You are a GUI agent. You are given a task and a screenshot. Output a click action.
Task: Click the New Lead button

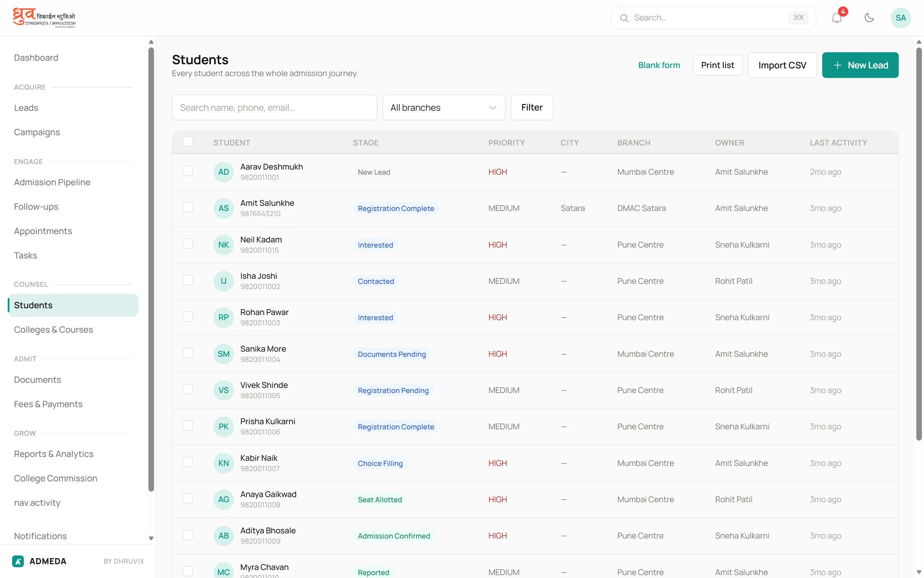point(860,65)
